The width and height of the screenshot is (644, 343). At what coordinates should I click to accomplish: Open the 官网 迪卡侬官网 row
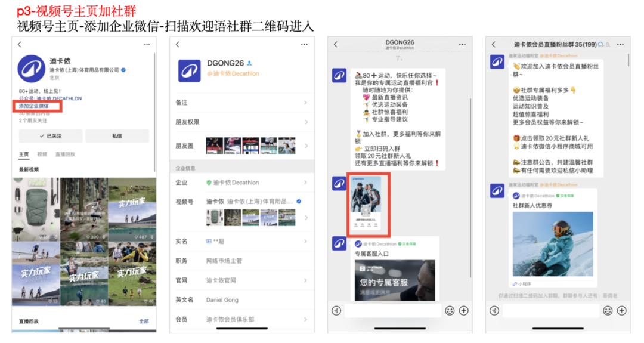[242, 280]
